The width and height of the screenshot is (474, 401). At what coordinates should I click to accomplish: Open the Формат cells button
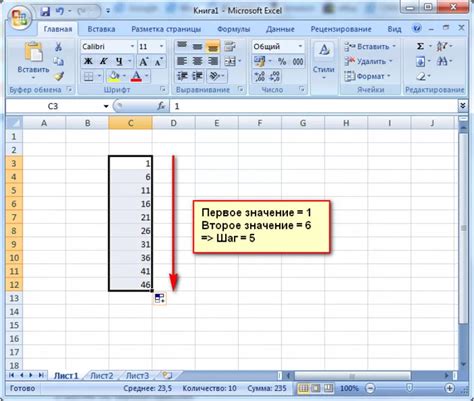tap(367, 76)
